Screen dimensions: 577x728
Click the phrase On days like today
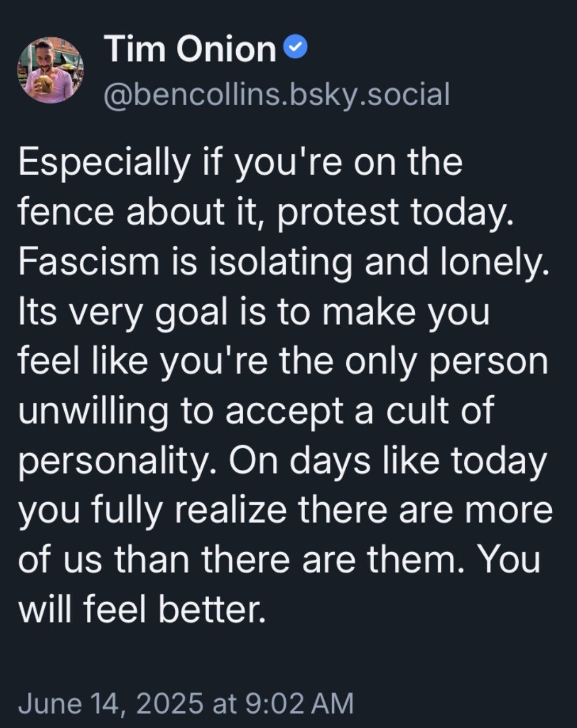point(388,463)
